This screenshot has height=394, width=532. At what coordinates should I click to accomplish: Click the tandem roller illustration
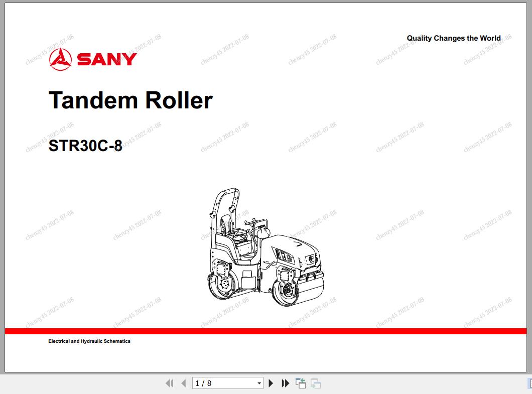click(266, 247)
